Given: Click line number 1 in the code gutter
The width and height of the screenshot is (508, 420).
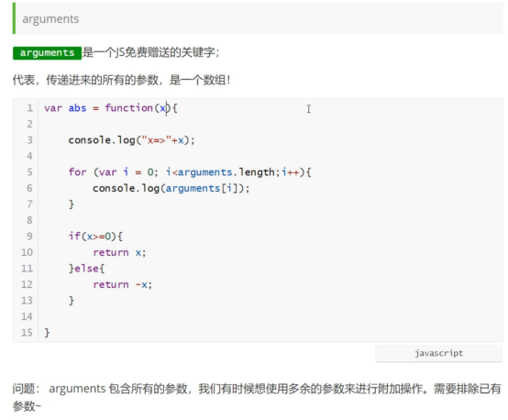Looking at the screenshot, I should [x=29, y=108].
